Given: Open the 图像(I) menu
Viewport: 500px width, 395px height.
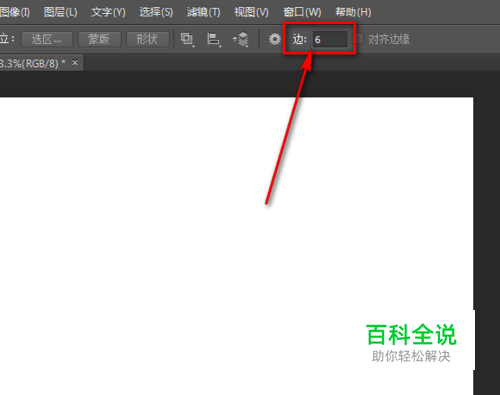Looking at the screenshot, I should [15, 12].
